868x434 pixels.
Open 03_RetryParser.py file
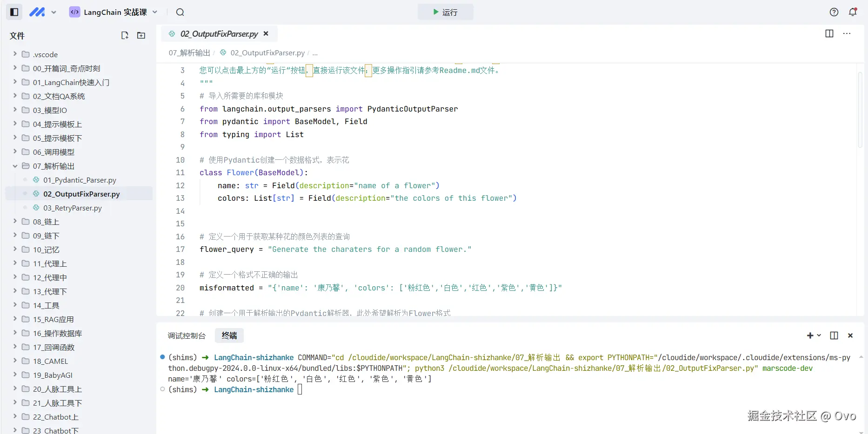[x=73, y=208]
